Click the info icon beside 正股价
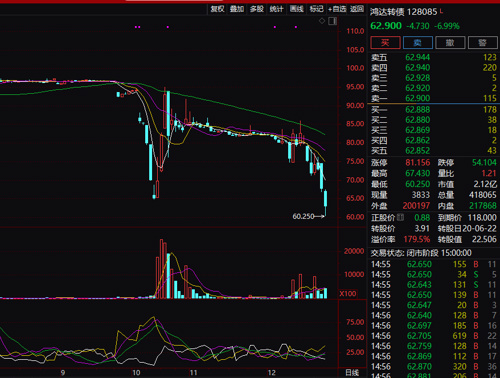The height and width of the screenshot is (378, 500). click(x=400, y=218)
